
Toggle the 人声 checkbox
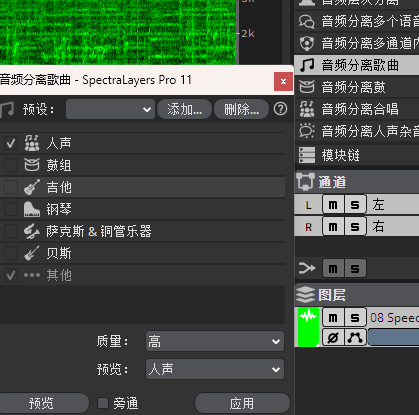(11, 143)
